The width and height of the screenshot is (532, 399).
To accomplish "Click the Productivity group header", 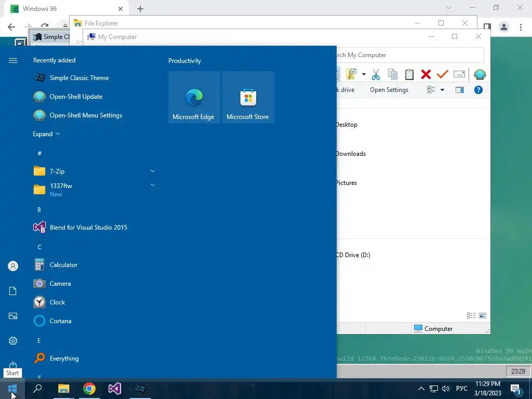I will tap(184, 61).
